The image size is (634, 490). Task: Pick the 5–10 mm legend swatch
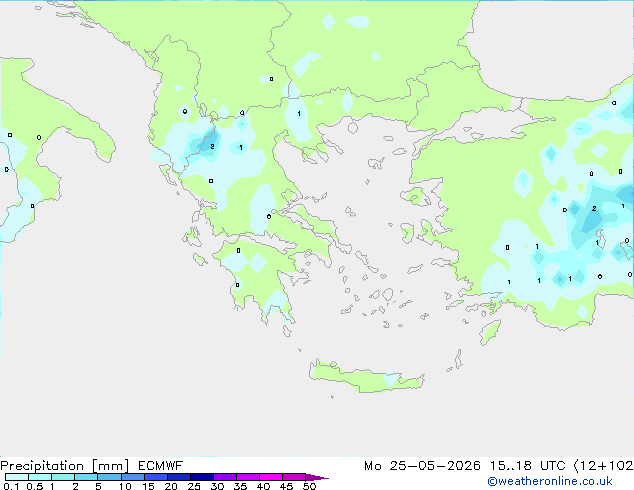point(109,477)
